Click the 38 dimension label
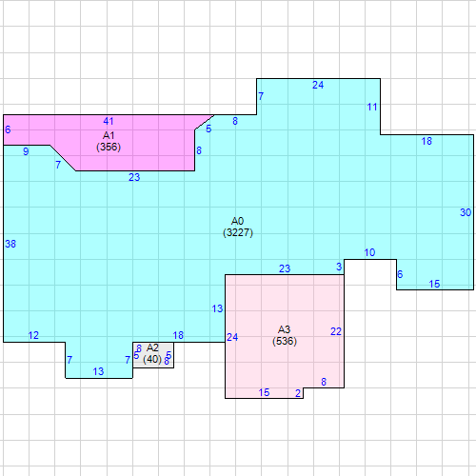476x476 pixels. (10, 244)
